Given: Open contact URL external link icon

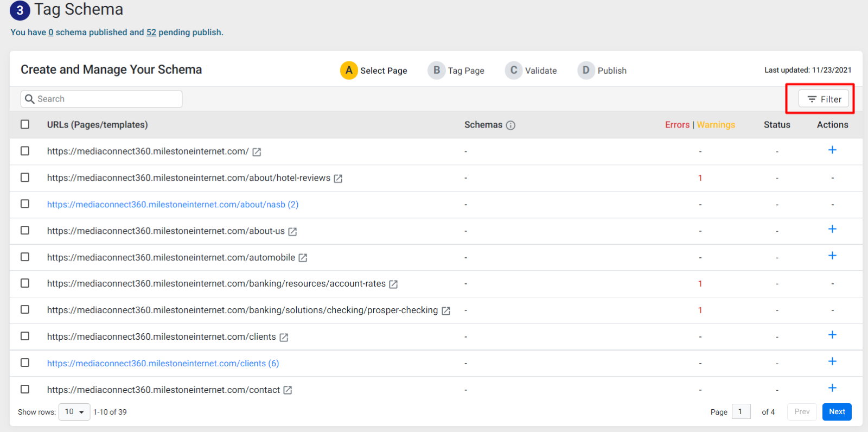Looking at the screenshot, I should pos(288,390).
